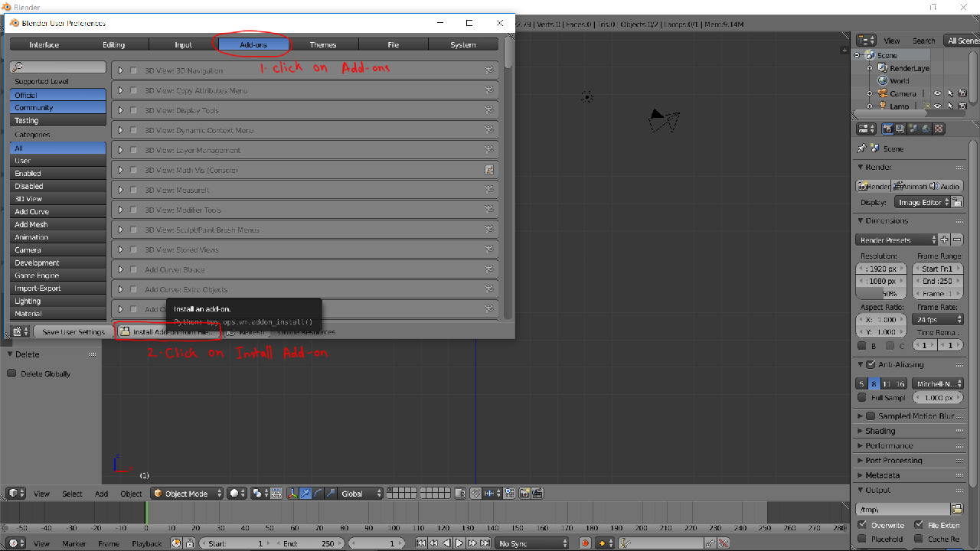Enable the Full Sample checkbox
The image size is (980, 551).
click(862, 397)
